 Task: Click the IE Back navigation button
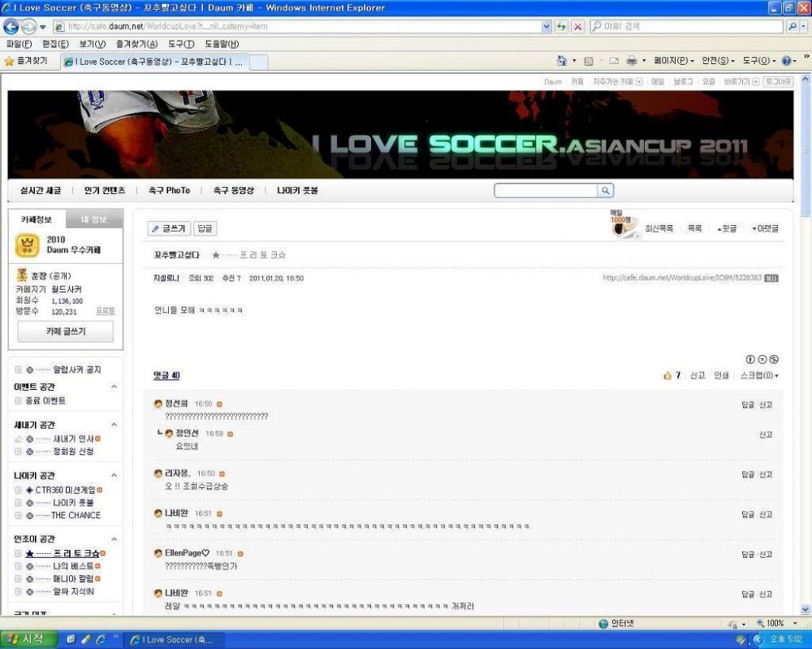[x=11, y=27]
